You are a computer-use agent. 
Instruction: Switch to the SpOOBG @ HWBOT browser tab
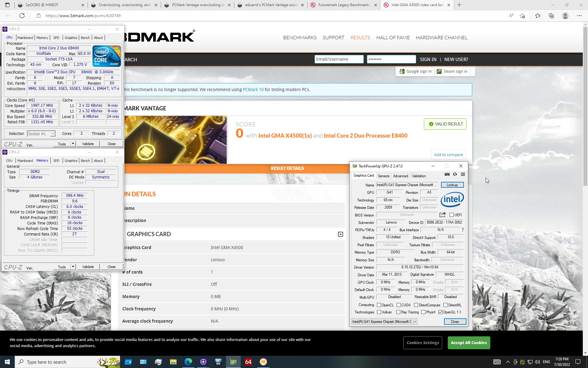point(51,5)
